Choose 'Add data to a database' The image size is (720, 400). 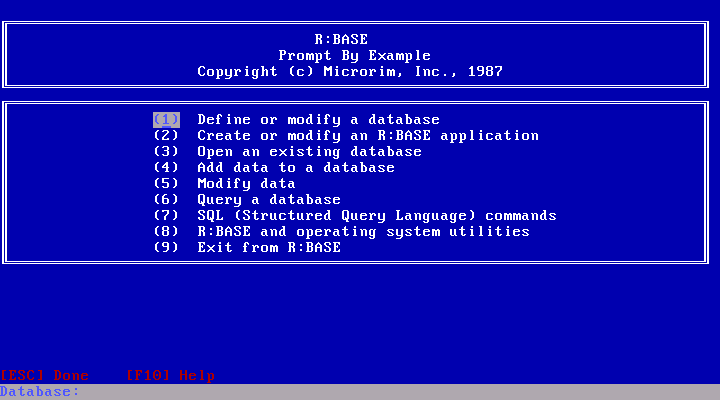pyautogui.click(x=296, y=168)
